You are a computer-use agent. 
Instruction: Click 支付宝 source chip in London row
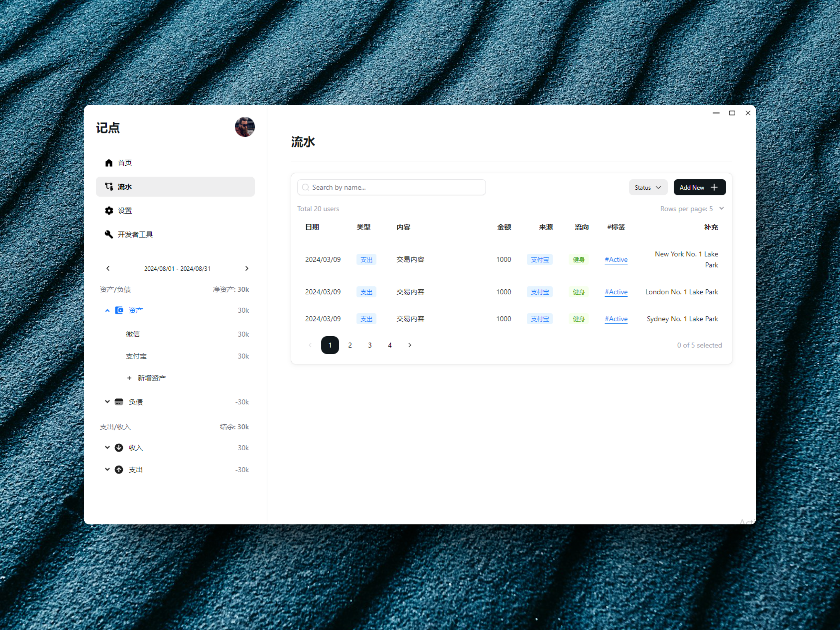[540, 292]
